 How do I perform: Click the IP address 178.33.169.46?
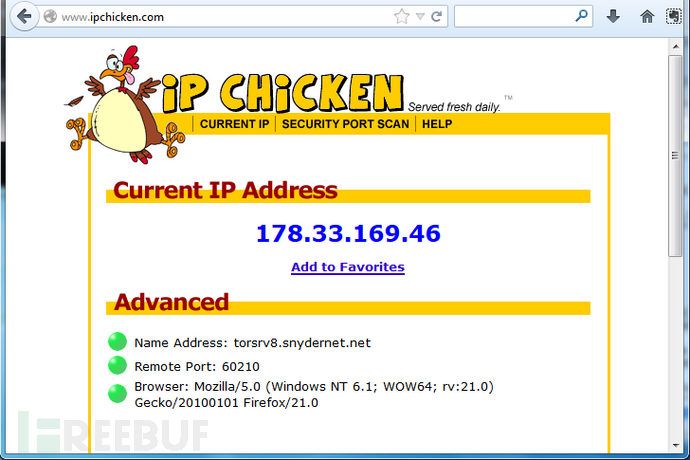pos(348,233)
